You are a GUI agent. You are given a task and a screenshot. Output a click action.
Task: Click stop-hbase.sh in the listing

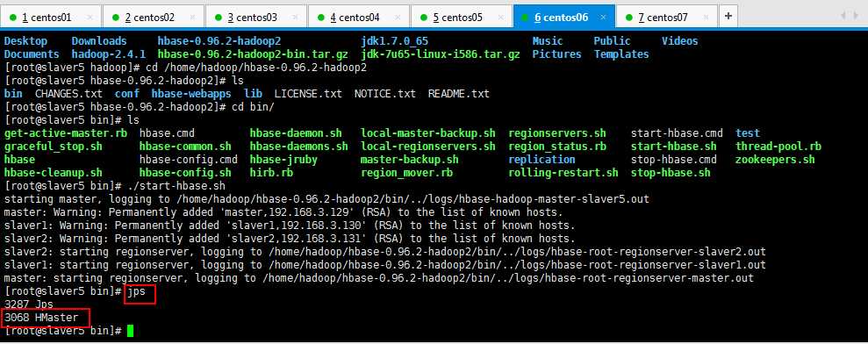[x=671, y=173]
